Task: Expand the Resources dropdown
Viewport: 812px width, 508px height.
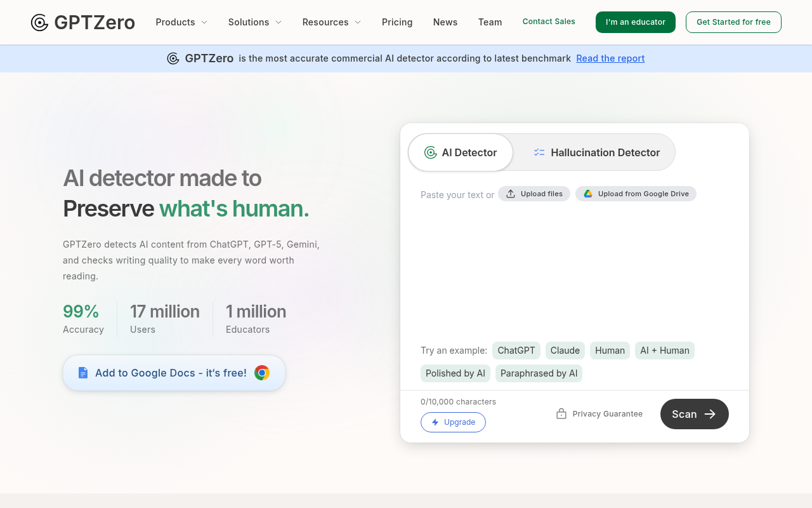Action: [331, 22]
